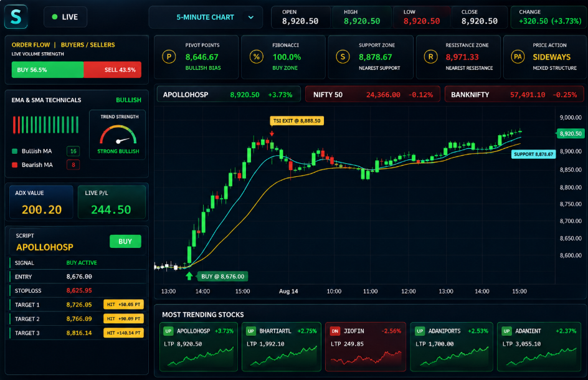Click the Resistance Zone R circle icon
The width and height of the screenshot is (588, 380).
(x=430, y=57)
